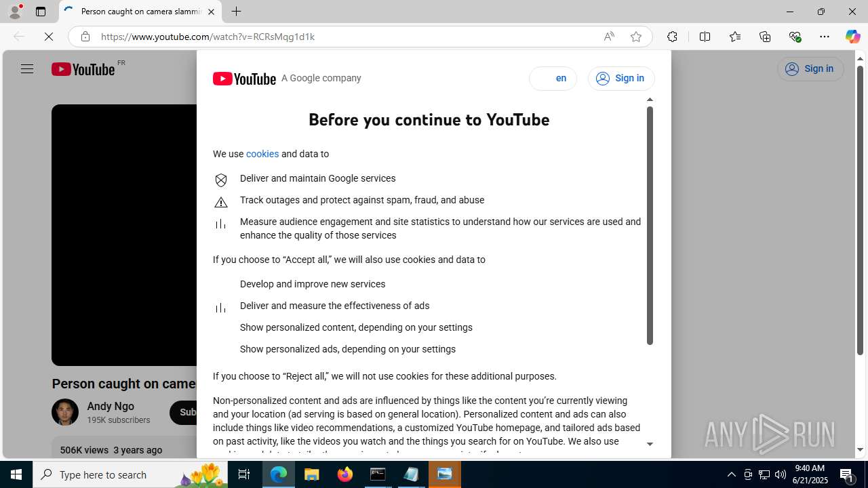Screen dimensions: 868x488
Task: Open Edge Settings and more menu
Action: tap(825, 37)
